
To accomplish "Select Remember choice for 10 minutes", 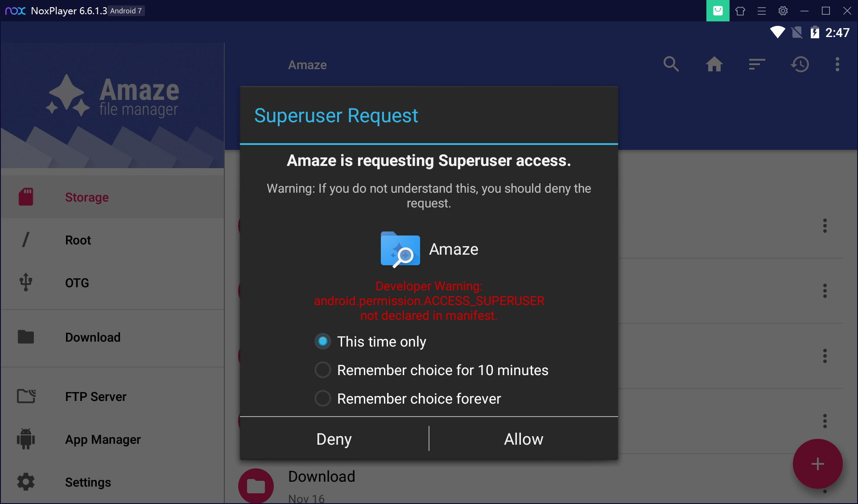I will [x=432, y=370].
